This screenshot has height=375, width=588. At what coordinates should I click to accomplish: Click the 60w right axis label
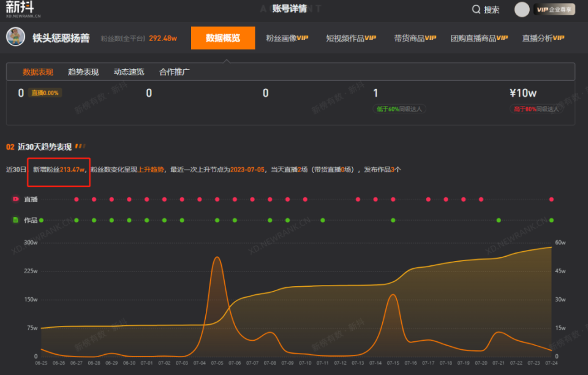pos(560,243)
